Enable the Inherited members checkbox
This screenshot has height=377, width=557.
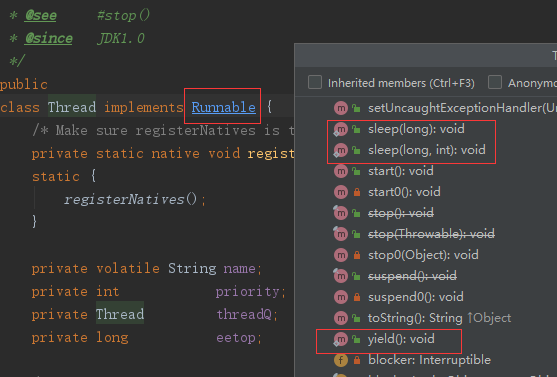point(315,82)
